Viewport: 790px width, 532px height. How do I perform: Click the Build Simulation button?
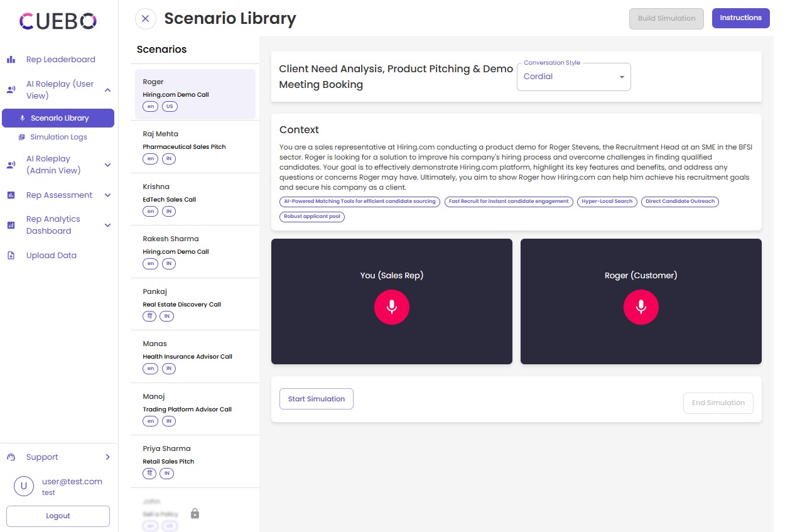[x=666, y=19]
